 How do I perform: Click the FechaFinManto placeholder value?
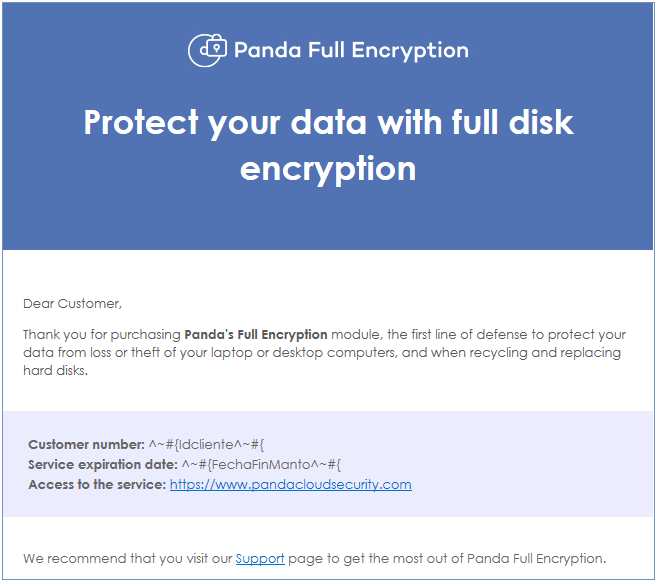click(261, 465)
